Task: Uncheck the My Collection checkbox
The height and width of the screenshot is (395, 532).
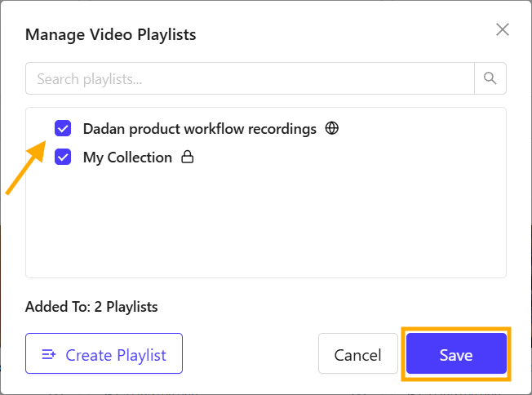Action: [x=63, y=157]
